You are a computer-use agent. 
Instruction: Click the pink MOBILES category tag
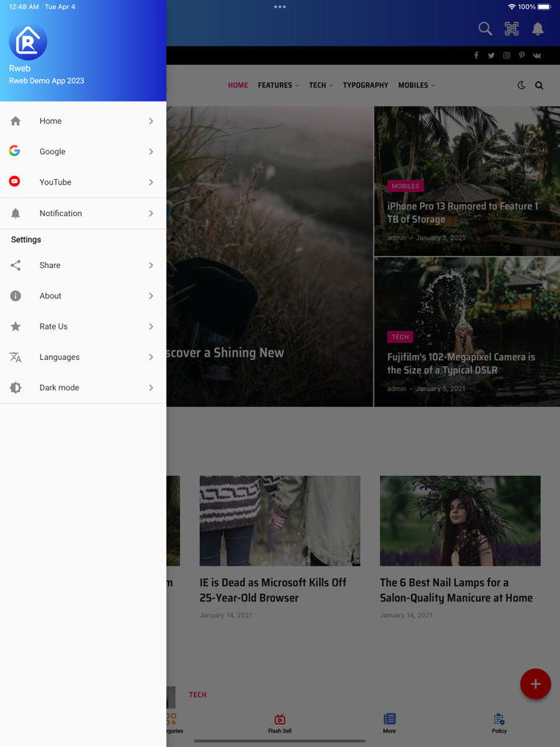[x=405, y=186]
